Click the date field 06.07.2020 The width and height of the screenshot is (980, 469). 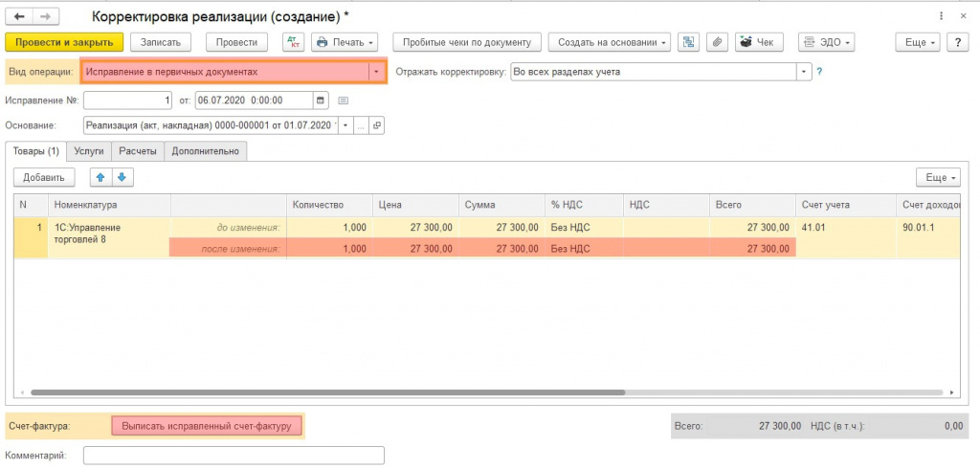pyautogui.click(x=254, y=100)
